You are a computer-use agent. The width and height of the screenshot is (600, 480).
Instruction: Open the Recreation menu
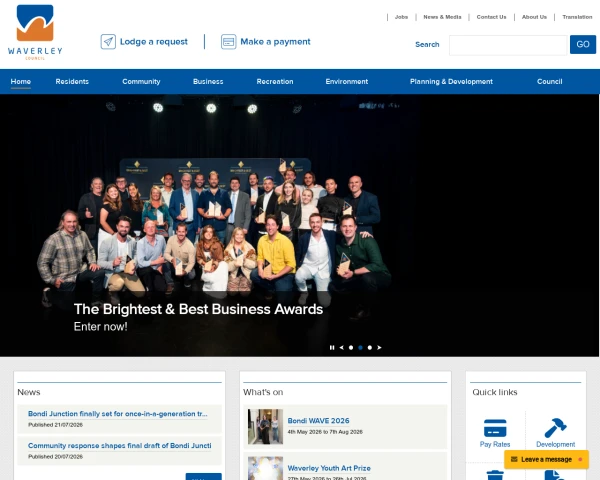[x=275, y=82]
